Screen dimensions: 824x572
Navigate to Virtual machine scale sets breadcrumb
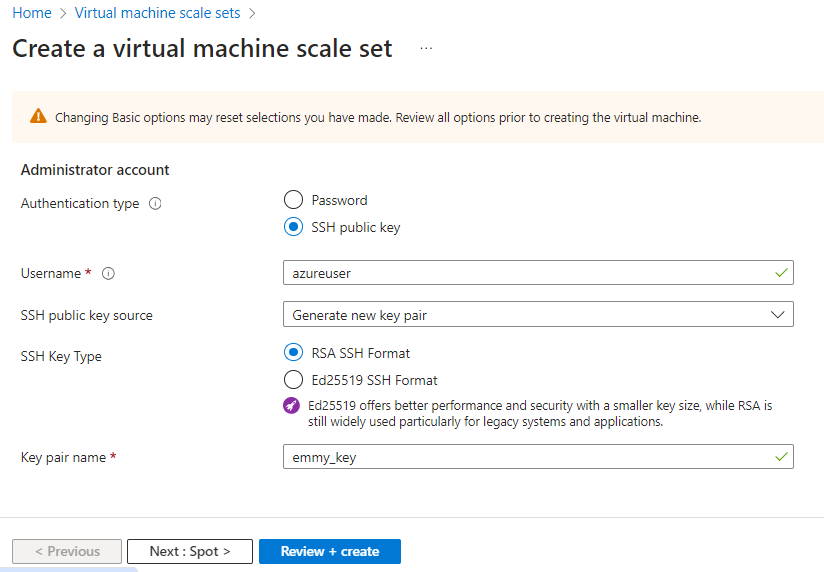click(x=157, y=13)
